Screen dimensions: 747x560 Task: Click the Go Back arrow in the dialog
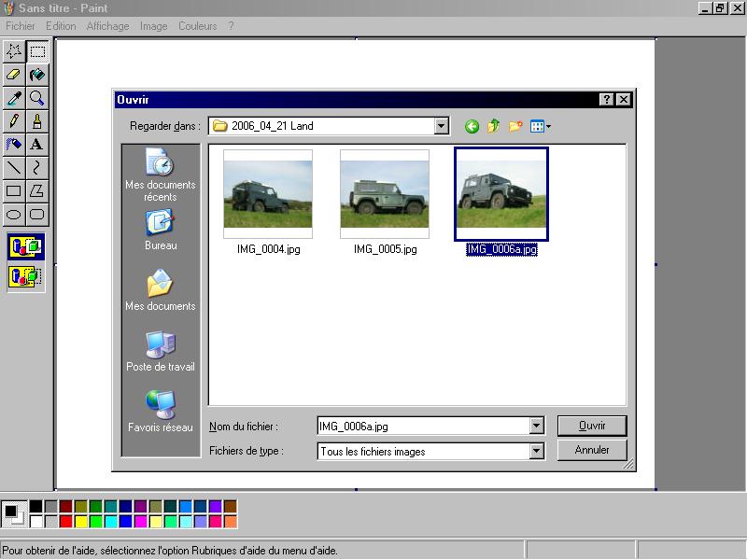(472, 126)
